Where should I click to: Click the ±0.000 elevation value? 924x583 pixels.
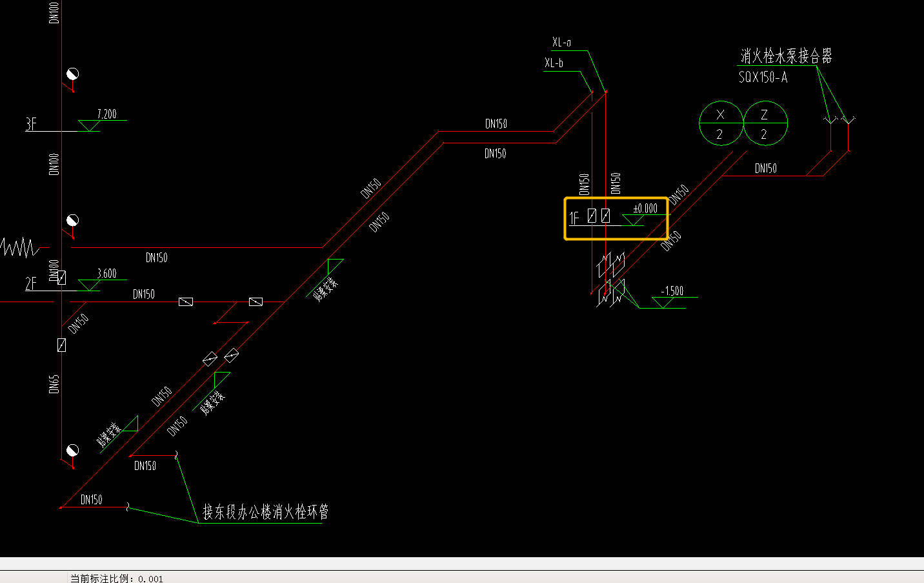point(645,209)
